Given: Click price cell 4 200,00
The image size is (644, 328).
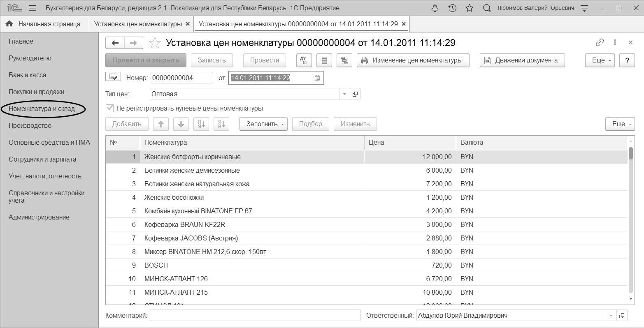Looking at the screenshot, I should [410, 211].
